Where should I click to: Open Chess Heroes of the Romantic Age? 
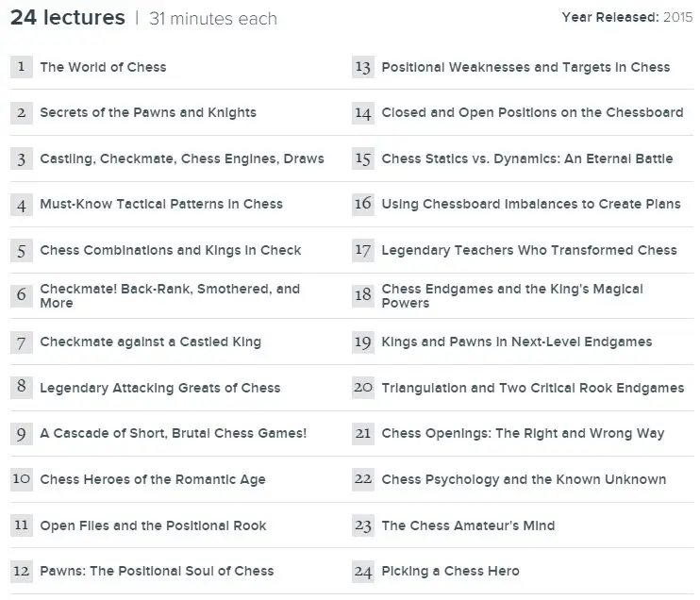click(x=153, y=479)
